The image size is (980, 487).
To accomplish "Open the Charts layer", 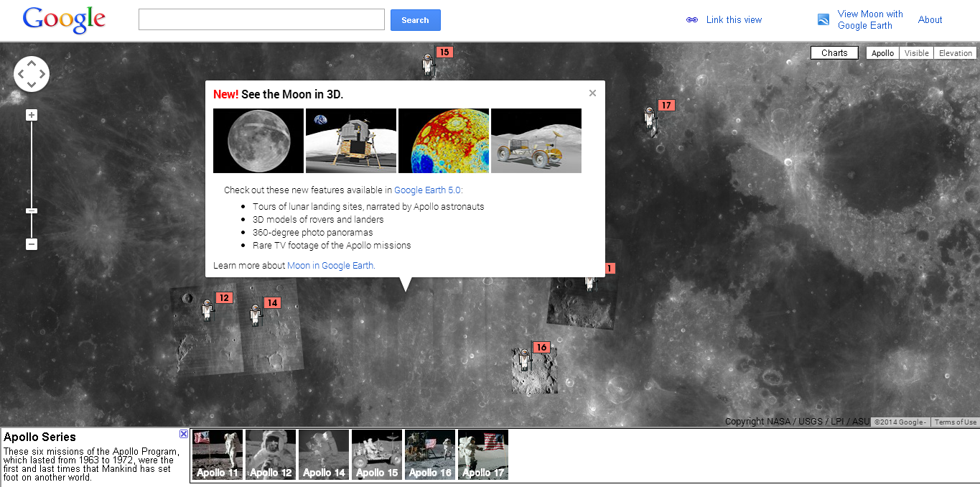I will pyautogui.click(x=834, y=53).
